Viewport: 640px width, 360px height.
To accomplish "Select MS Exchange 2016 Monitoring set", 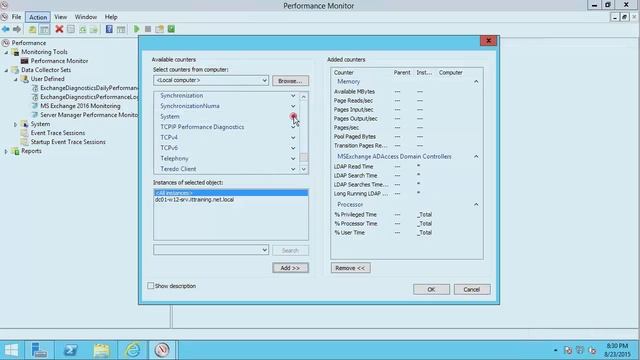I will click(80, 106).
